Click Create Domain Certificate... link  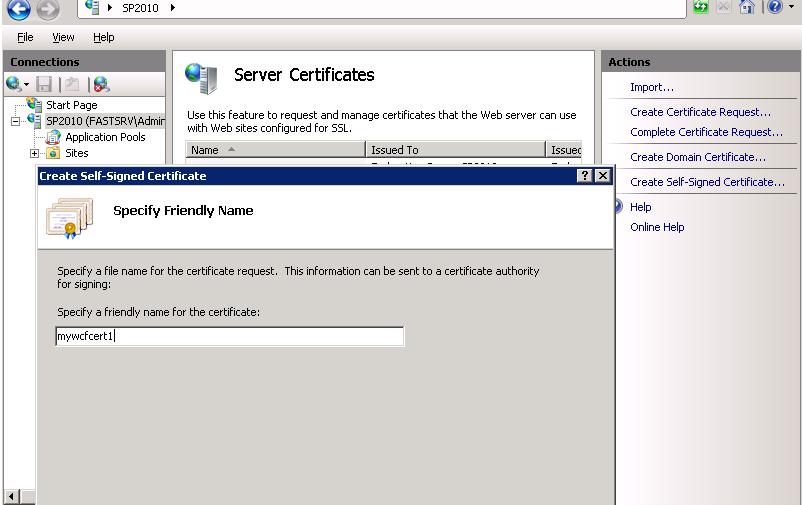698,157
